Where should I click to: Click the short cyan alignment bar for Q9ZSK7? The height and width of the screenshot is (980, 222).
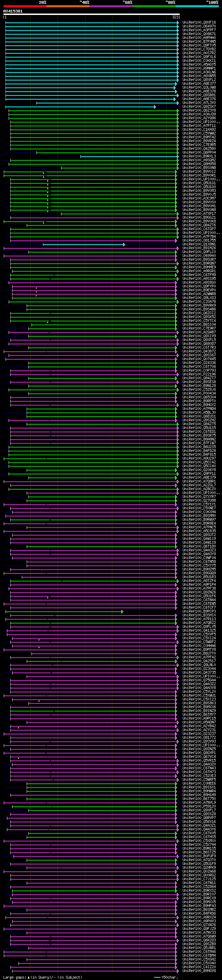pos(80,107)
